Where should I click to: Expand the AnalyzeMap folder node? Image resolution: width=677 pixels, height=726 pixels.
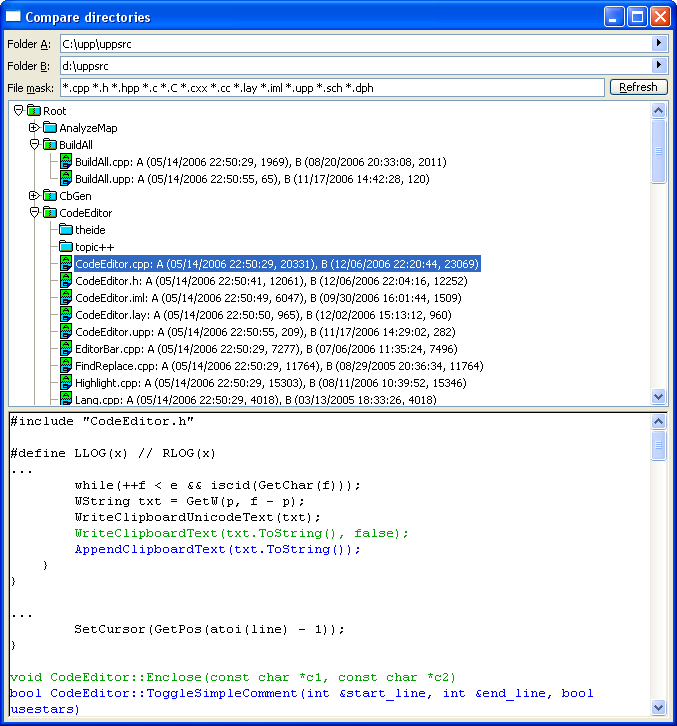tap(34, 128)
